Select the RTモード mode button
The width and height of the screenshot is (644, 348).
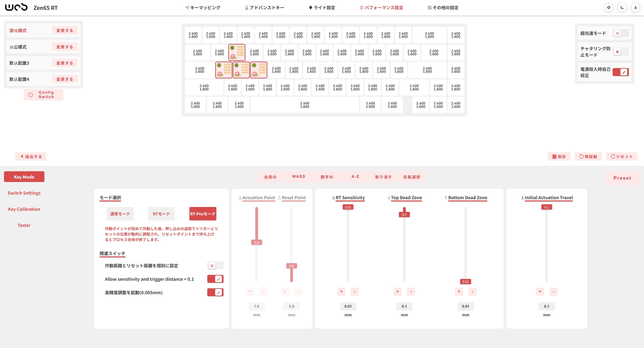pyautogui.click(x=161, y=214)
